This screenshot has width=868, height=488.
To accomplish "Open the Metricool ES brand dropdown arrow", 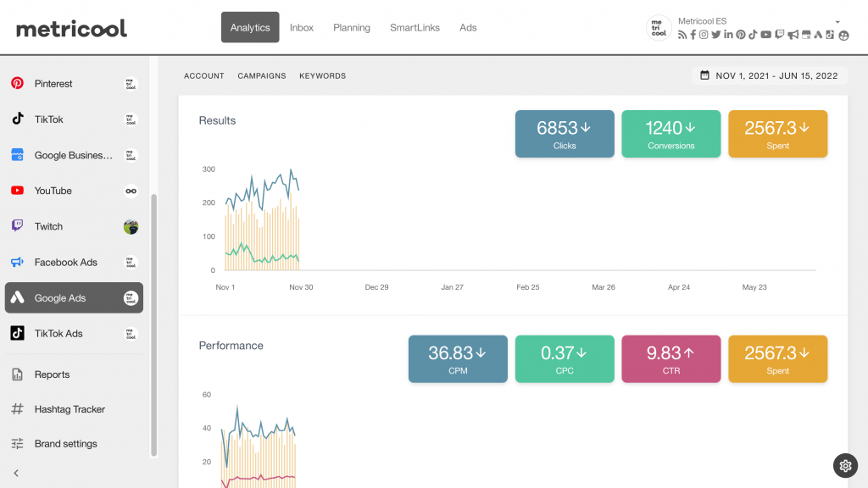I will (x=837, y=22).
